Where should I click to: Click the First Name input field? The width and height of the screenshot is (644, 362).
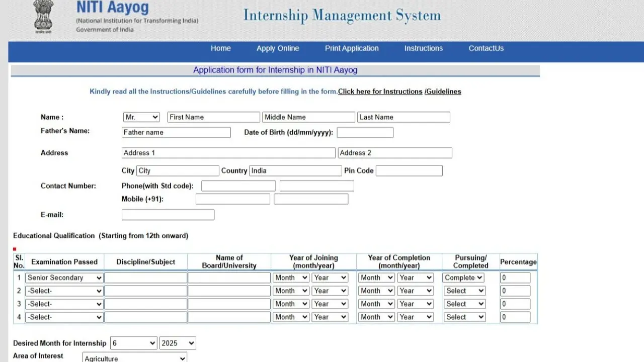click(213, 117)
